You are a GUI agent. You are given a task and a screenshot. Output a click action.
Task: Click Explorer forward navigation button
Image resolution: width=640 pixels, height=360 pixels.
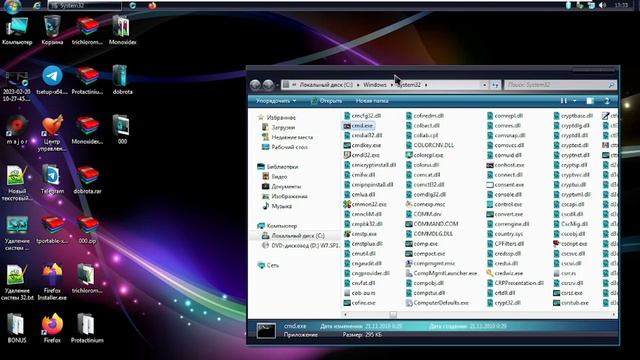268,85
